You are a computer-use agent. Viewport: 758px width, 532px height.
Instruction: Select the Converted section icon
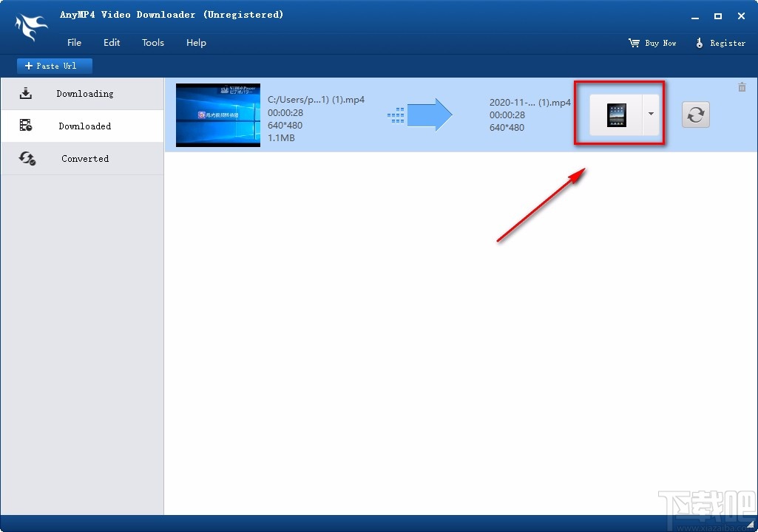pyautogui.click(x=27, y=158)
